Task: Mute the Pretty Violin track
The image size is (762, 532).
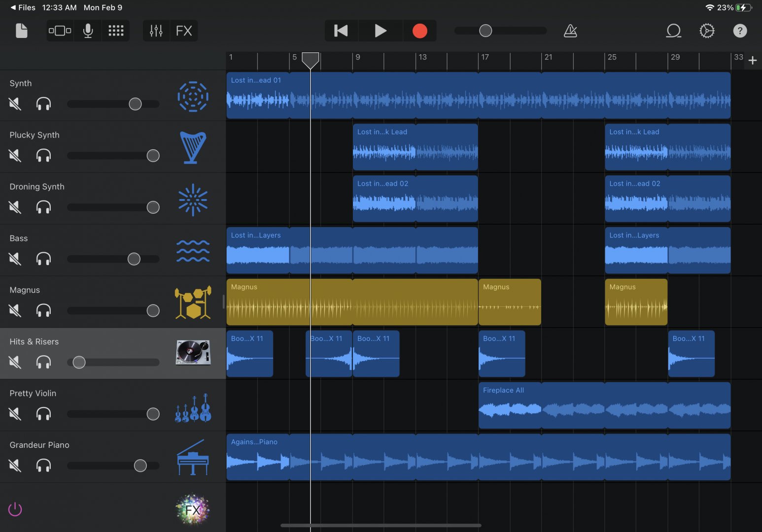Action: coord(15,414)
